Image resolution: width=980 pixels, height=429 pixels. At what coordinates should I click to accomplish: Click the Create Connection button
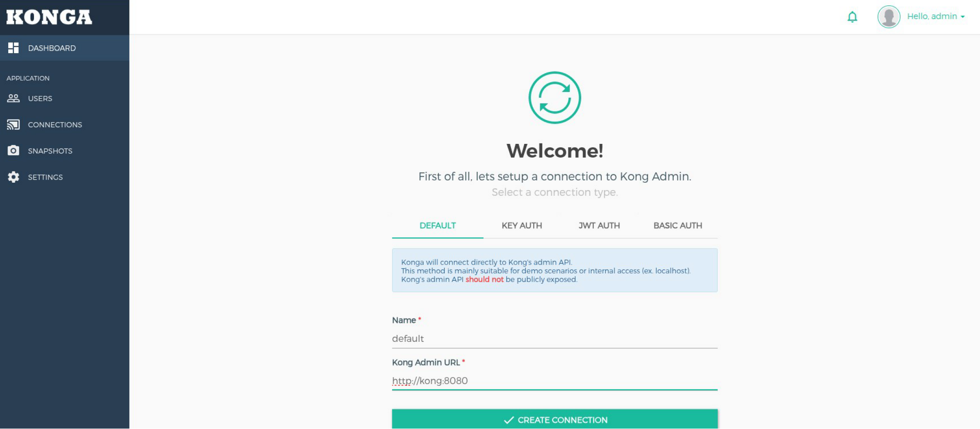click(555, 419)
